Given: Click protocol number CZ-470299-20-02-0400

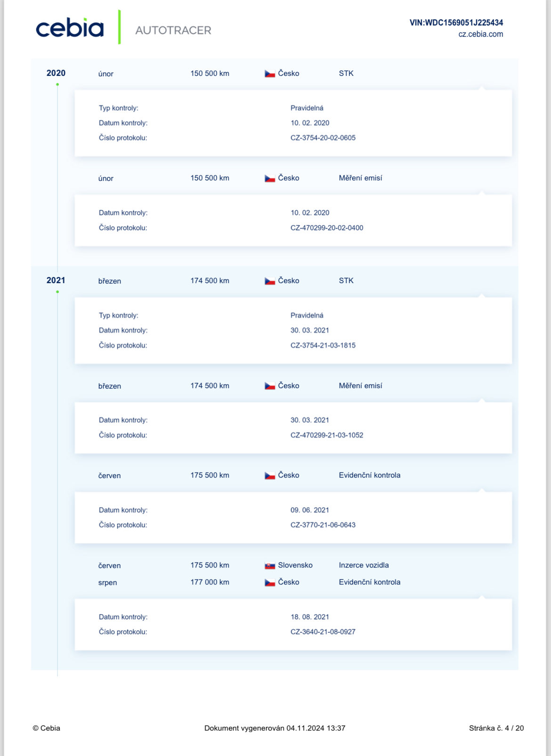Looking at the screenshot, I should (327, 228).
